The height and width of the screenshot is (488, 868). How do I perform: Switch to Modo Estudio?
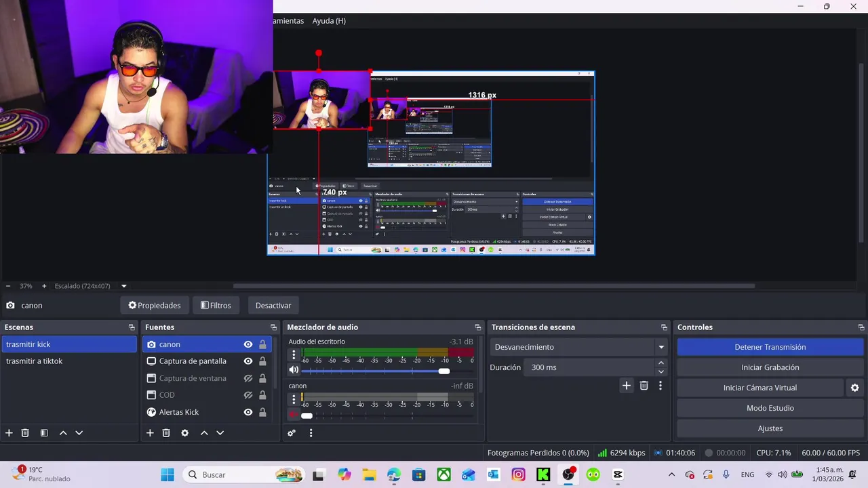click(x=770, y=408)
